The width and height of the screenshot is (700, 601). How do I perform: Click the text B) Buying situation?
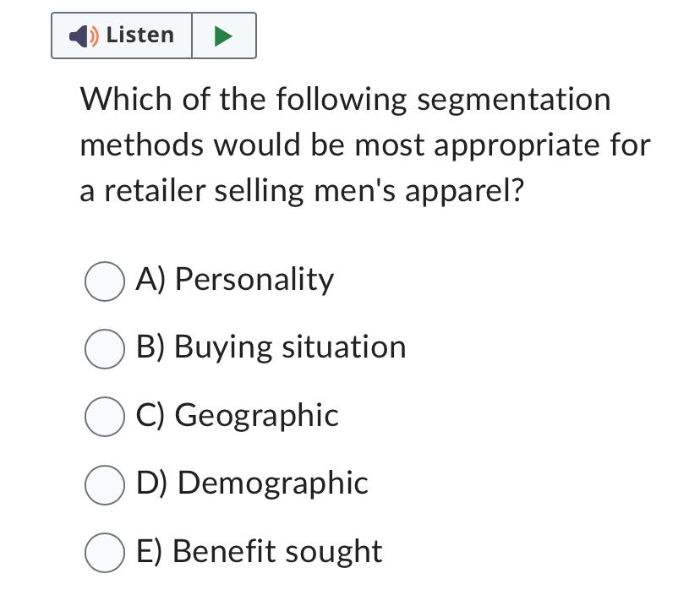click(x=271, y=347)
